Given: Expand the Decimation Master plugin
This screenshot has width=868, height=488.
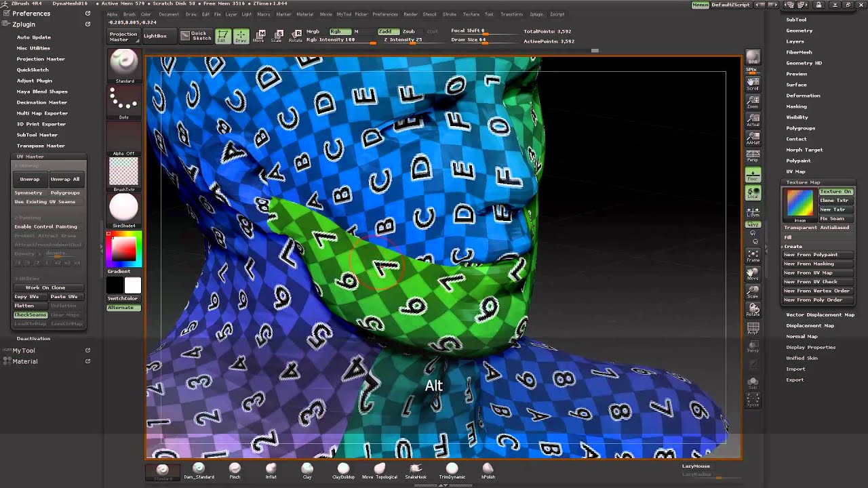Looking at the screenshot, I should click(x=41, y=102).
